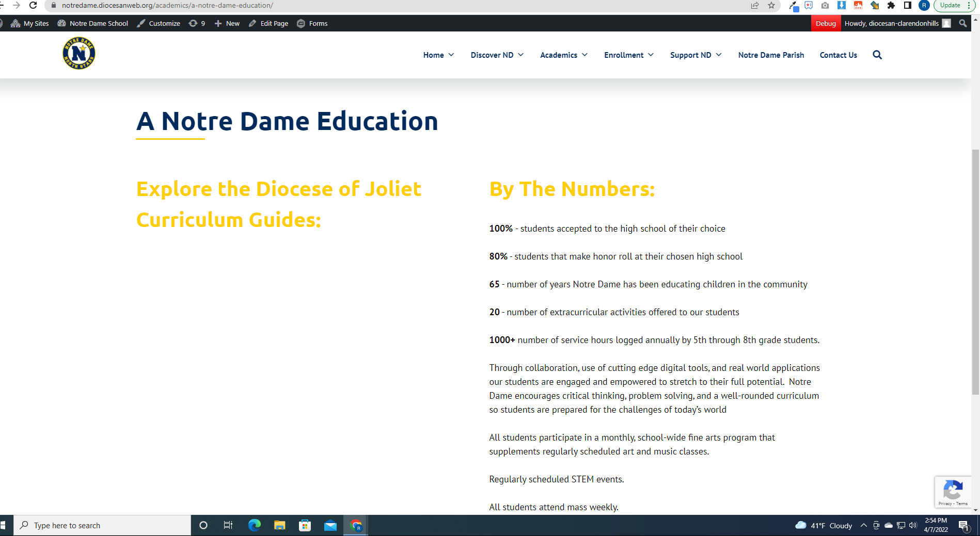980x536 pixels.
Task: Click the Notre Dame North Stars logo
Action: pos(79,53)
